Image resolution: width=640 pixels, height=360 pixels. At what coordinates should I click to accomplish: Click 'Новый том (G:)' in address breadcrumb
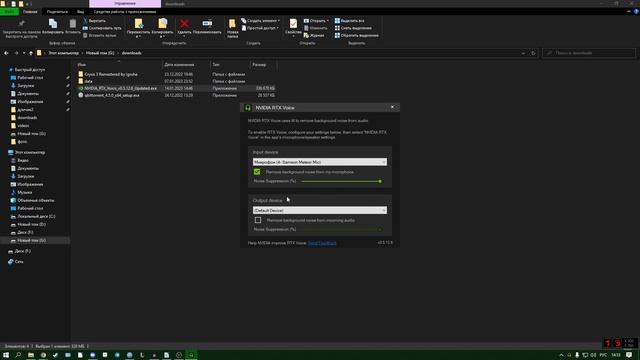click(100, 53)
